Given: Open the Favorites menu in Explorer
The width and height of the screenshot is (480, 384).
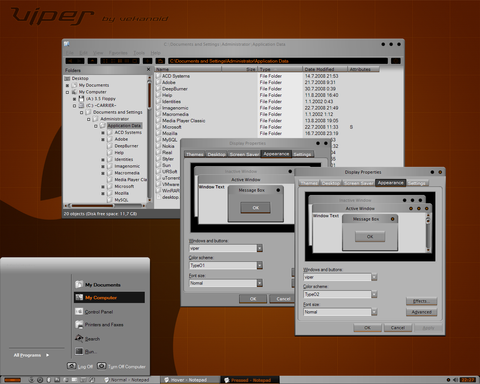Looking at the screenshot, I should (118, 53).
